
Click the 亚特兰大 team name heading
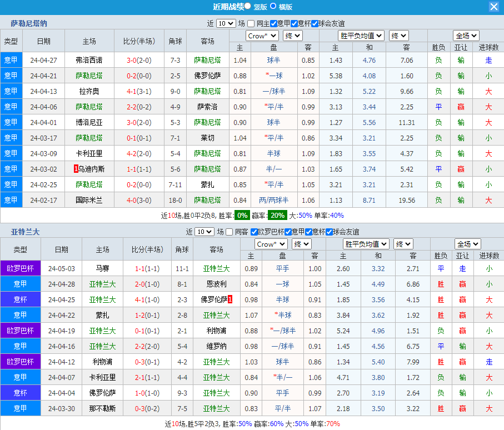(25, 232)
